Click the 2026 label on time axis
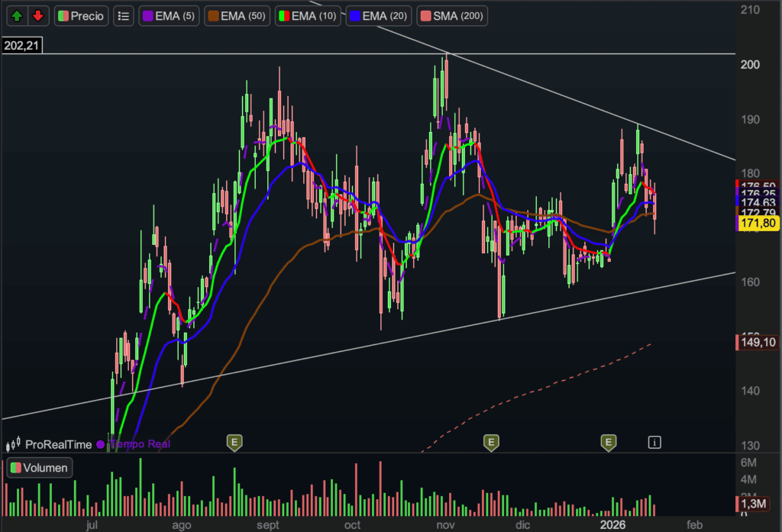This screenshot has width=782, height=532. [613, 525]
